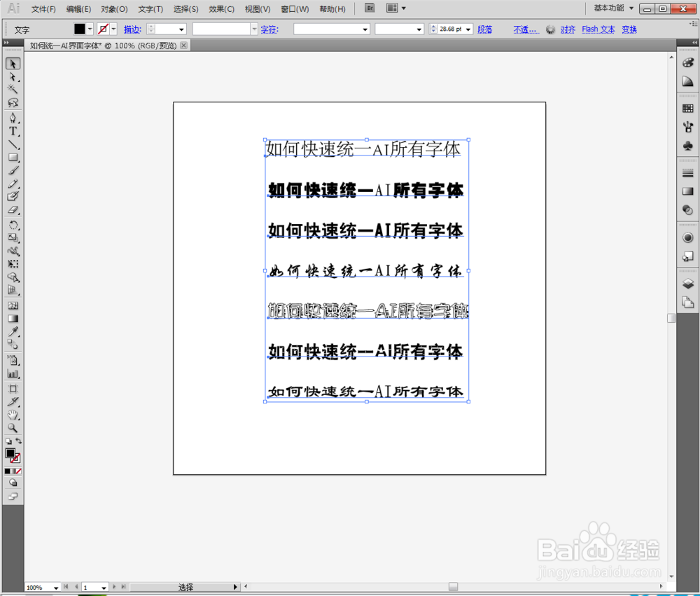Select the Shape Builder tool
This screenshot has height=596, width=700.
(x=13, y=277)
